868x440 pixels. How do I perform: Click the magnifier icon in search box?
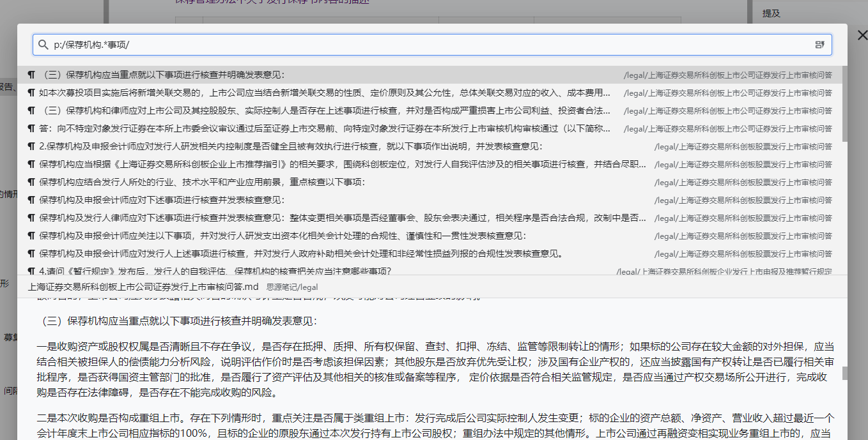pos(43,45)
